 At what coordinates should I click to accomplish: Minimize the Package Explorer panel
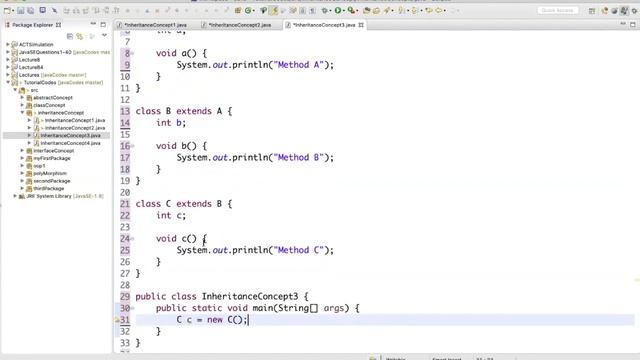(93, 24)
